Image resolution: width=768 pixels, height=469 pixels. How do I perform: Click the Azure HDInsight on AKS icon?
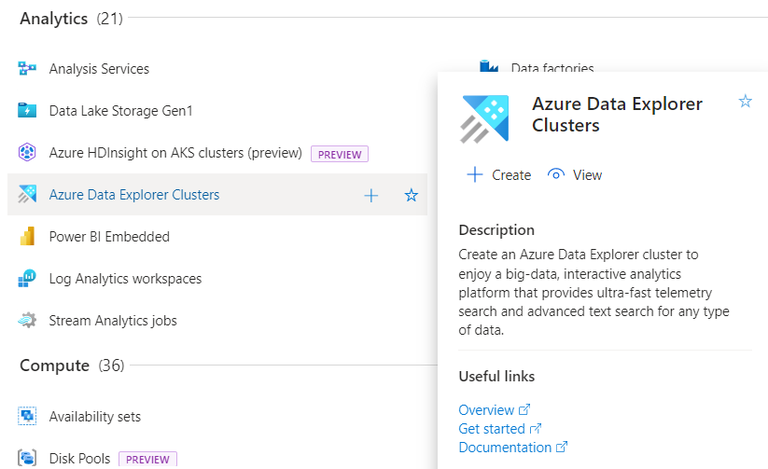coord(27,153)
